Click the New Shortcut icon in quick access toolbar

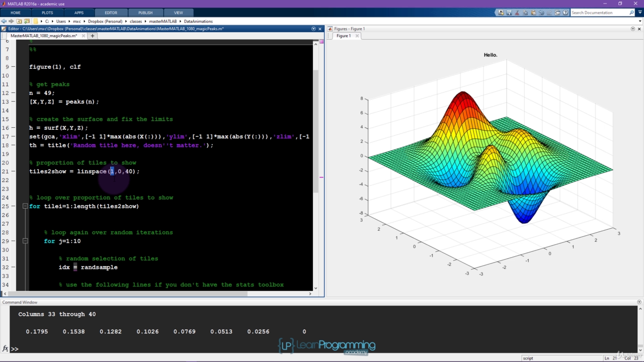(501, 13)
